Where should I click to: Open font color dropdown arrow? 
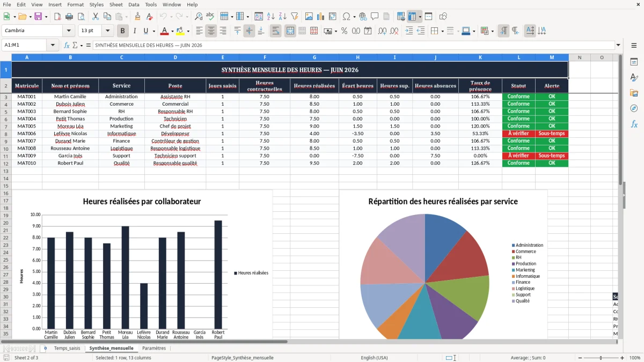point(172,31)
